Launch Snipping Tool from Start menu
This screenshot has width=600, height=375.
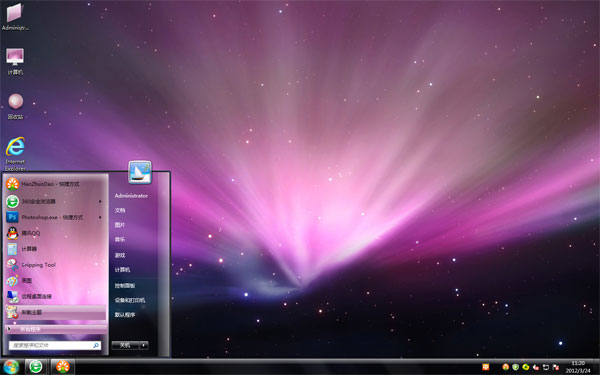point(55,265)
